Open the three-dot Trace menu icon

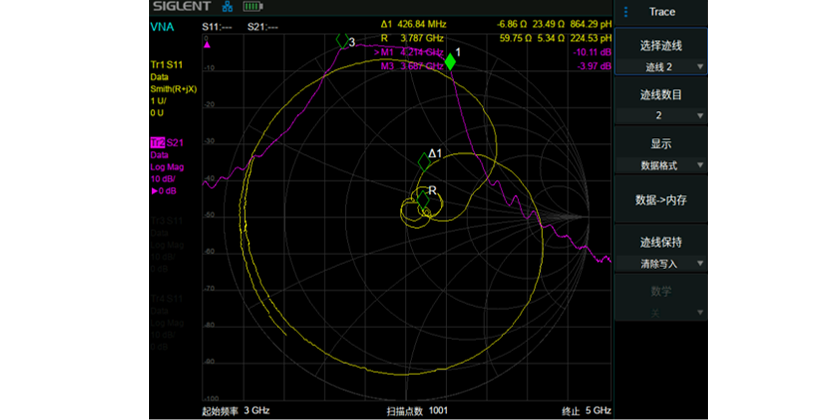pyautogui.click(x=626, y=12)
